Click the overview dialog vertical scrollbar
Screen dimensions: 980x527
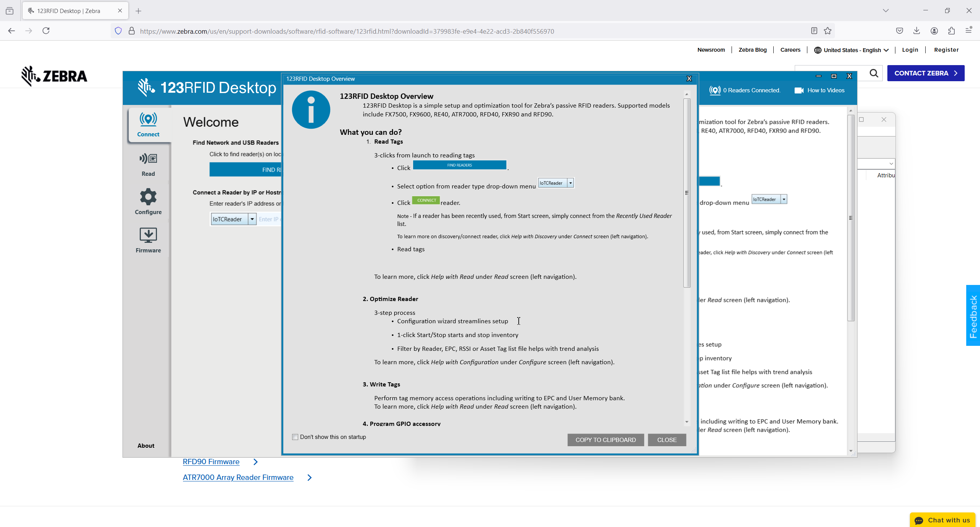(687, 193)
